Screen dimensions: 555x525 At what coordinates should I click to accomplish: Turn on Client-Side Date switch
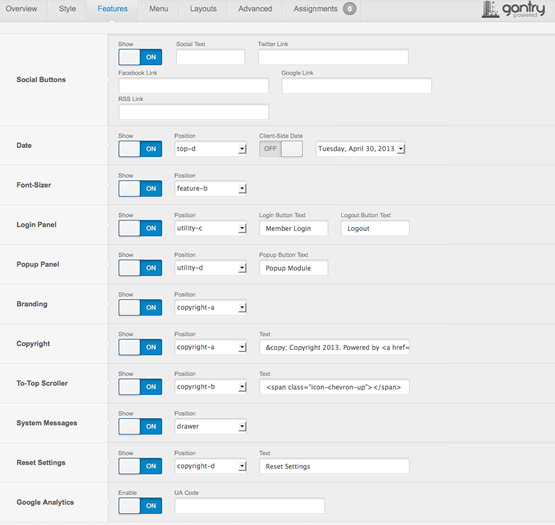281,149
